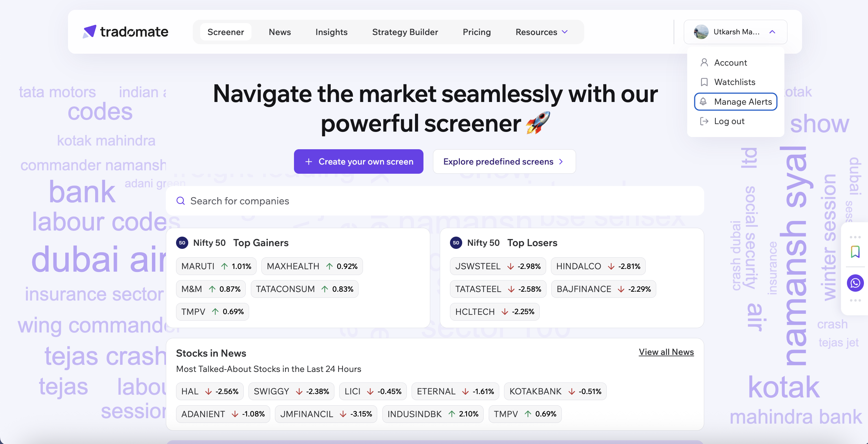Click the Log out icon in profile menu
This screenshot has width=868, height=444.
[704, 121]
